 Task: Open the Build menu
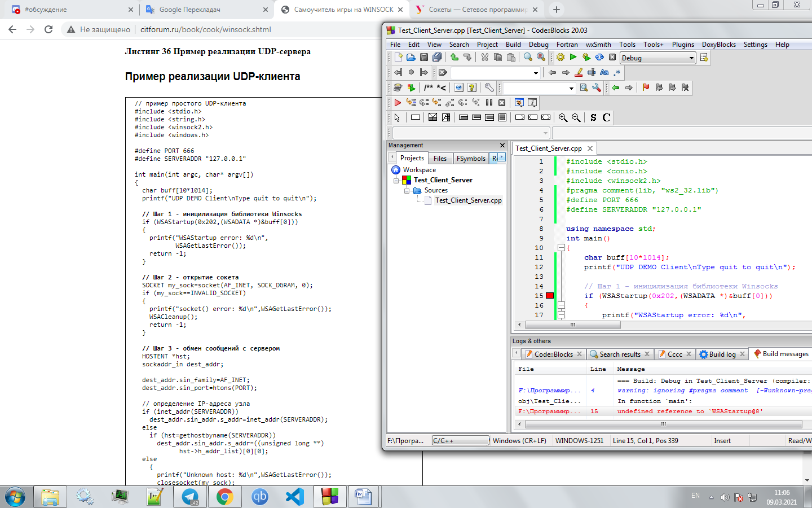(x=513, y=45)
